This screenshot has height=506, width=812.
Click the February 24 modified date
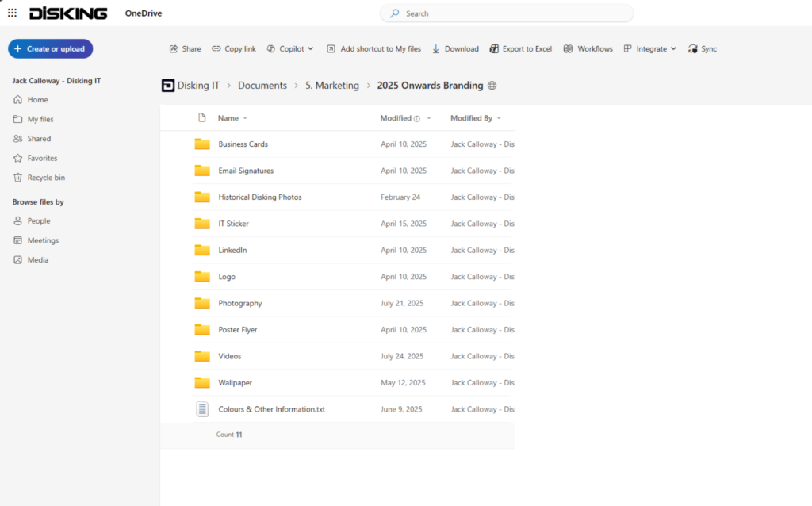400,197
